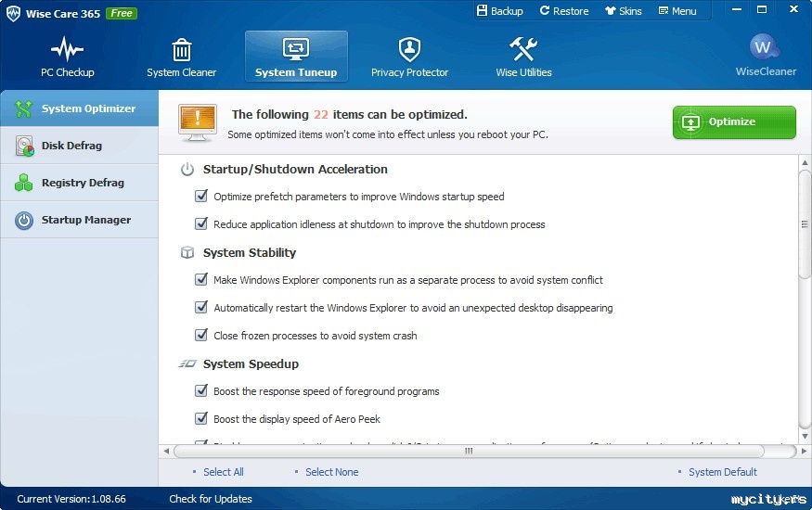This screenshot has height=510, width=812.
Task: Select the System Optimizer tab
Action: click(79, 108)
